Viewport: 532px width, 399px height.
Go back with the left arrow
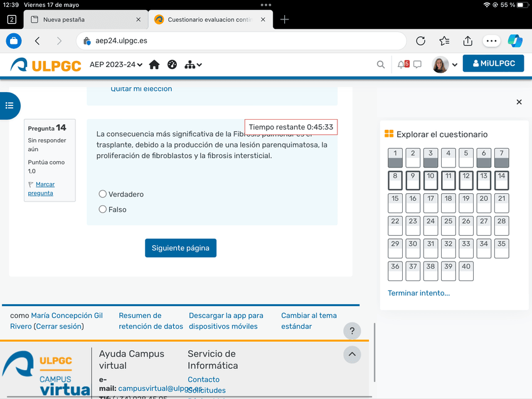[x=37, y=41]
